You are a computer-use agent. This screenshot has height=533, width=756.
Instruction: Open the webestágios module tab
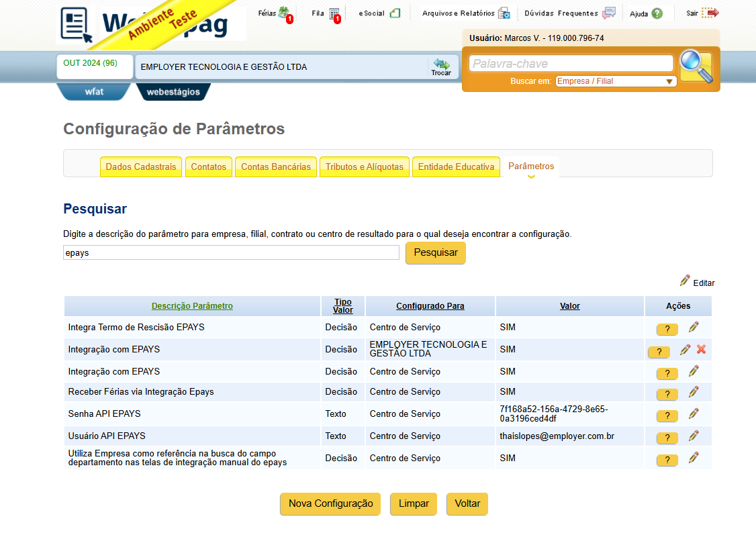tap(173, 91)
